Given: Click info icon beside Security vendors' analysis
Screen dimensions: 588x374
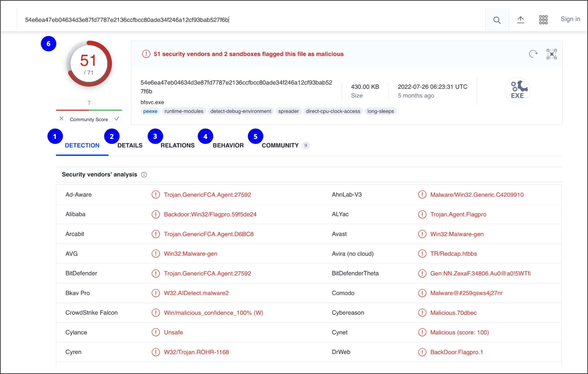Looking at the screenshot, I should click(x=144, y=175).
